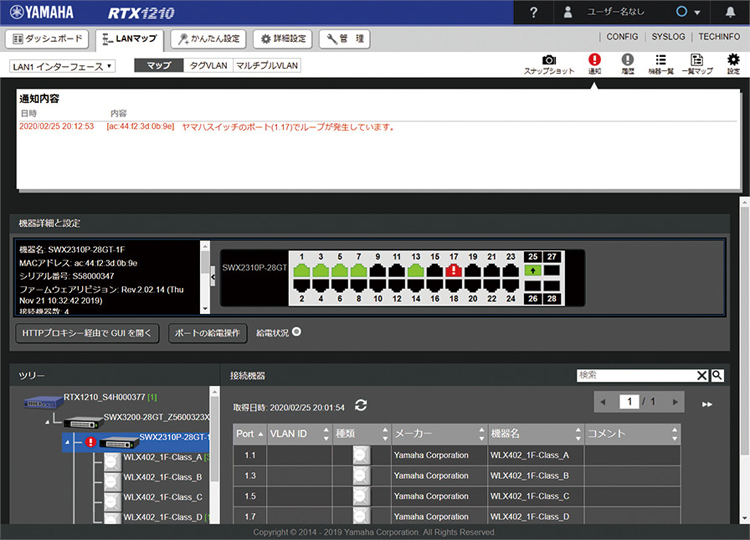Open the 管理 tab

pos(344,39)
